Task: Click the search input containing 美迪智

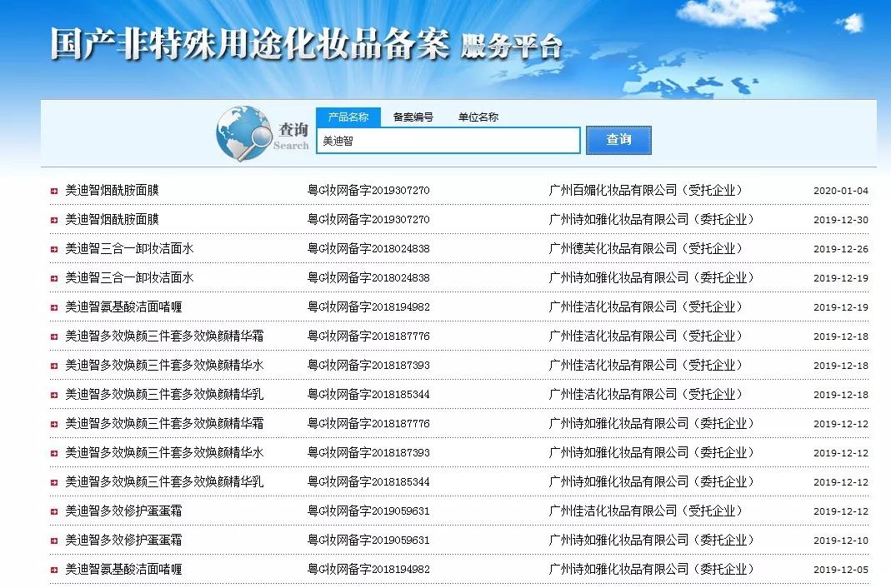Action: tap(448, 140)
